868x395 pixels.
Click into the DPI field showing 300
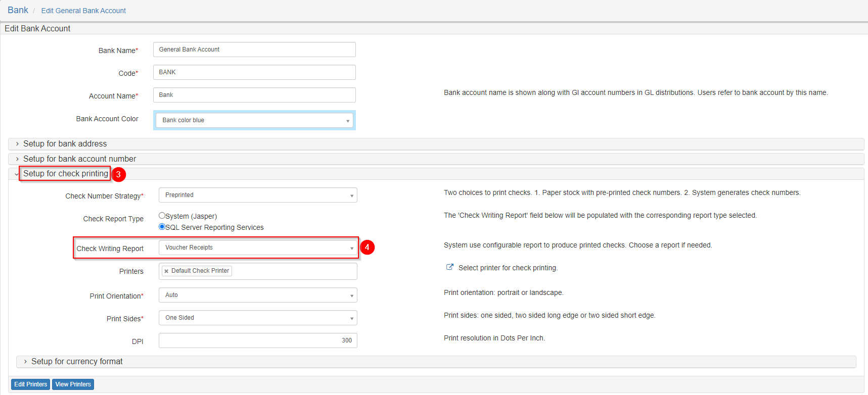coord(258,340)
